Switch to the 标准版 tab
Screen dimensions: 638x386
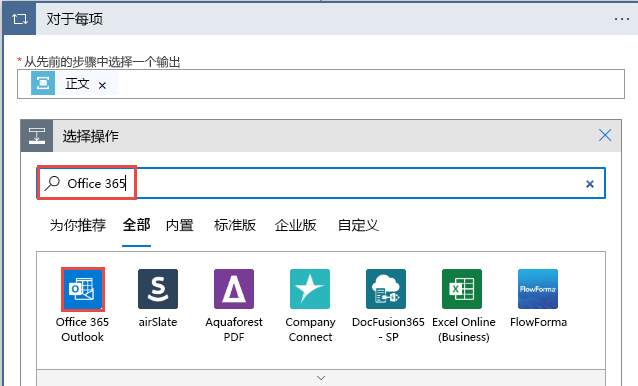[235, 225]
